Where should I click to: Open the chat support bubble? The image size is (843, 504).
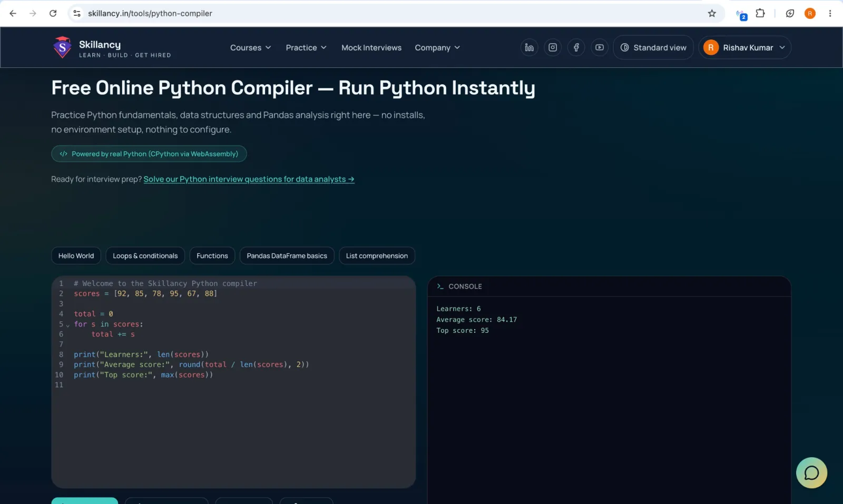coord(811,473)
